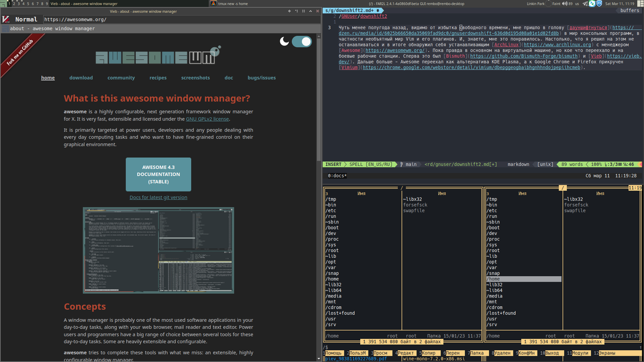The image size is (644, 362).
Task: Select '~libx32' in the right FAR panel second column
Action: coord(574,200)
